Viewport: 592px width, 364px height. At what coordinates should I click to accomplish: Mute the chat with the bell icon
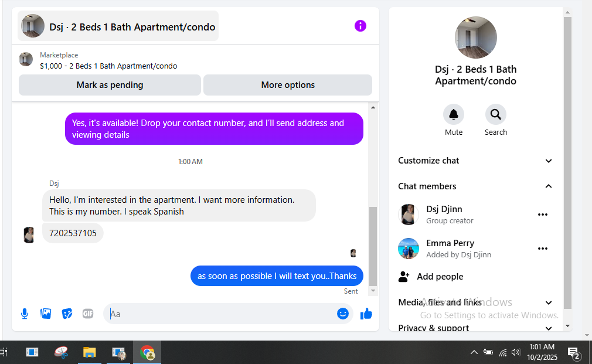454,114
